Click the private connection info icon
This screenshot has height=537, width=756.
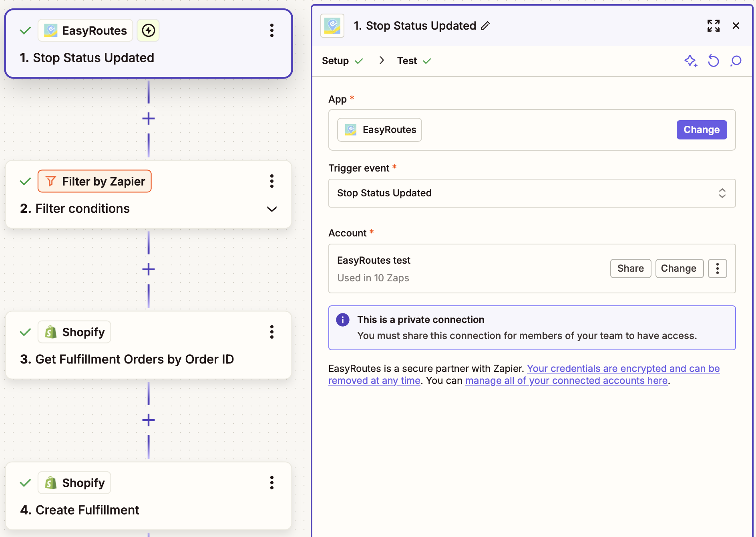pyautogui.click(x=343, y=320)
